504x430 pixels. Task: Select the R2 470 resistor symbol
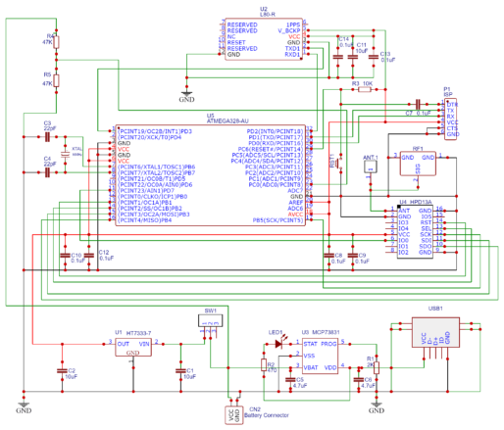coord(264,364)
